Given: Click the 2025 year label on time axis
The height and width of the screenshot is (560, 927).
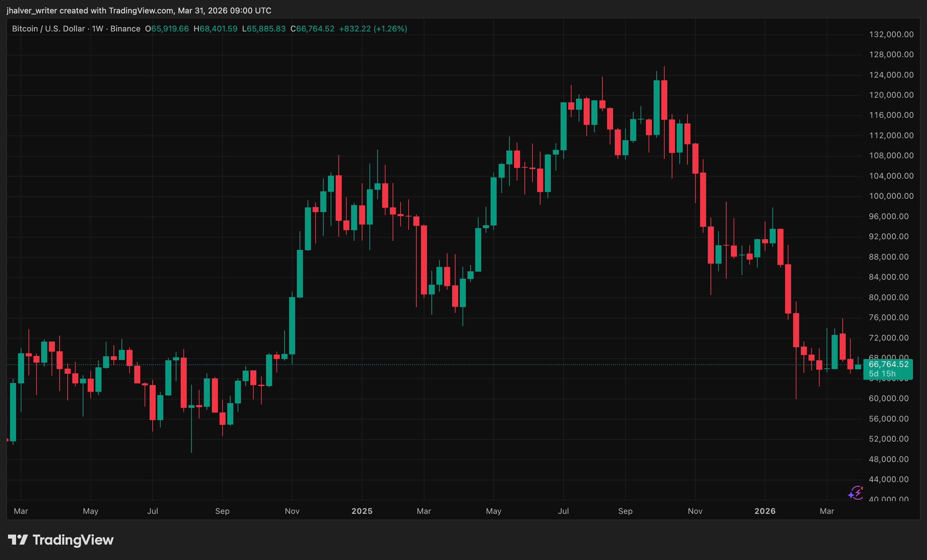Looking at the screenshot, I should point(361,511).
